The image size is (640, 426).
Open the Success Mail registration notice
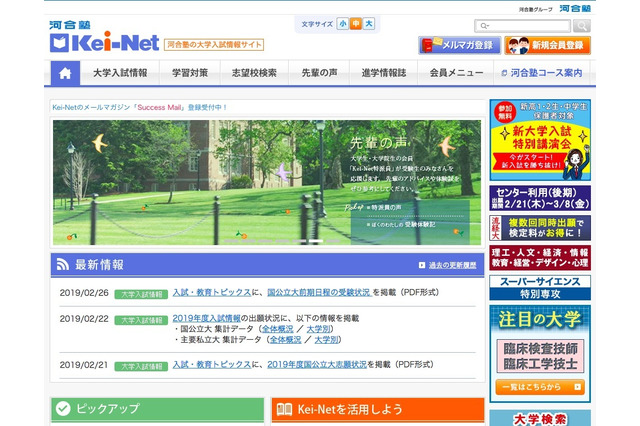(x=140, y=107)
